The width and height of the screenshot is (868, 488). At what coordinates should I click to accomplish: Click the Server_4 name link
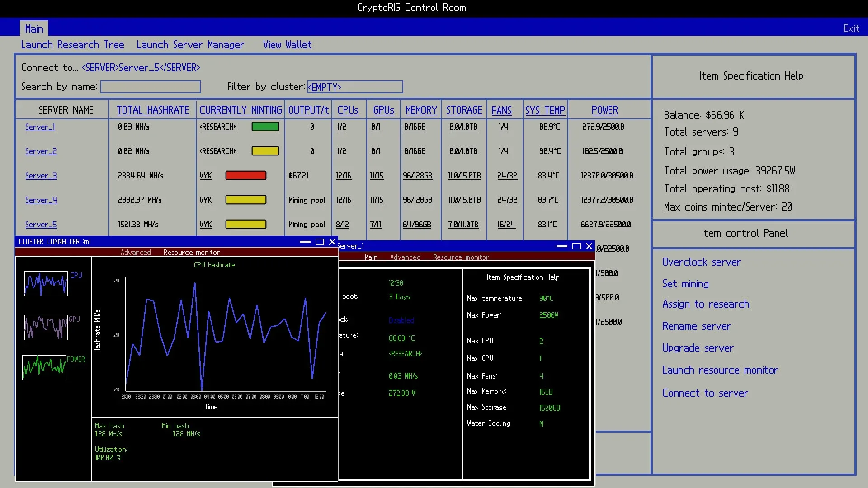pos(41,200)
